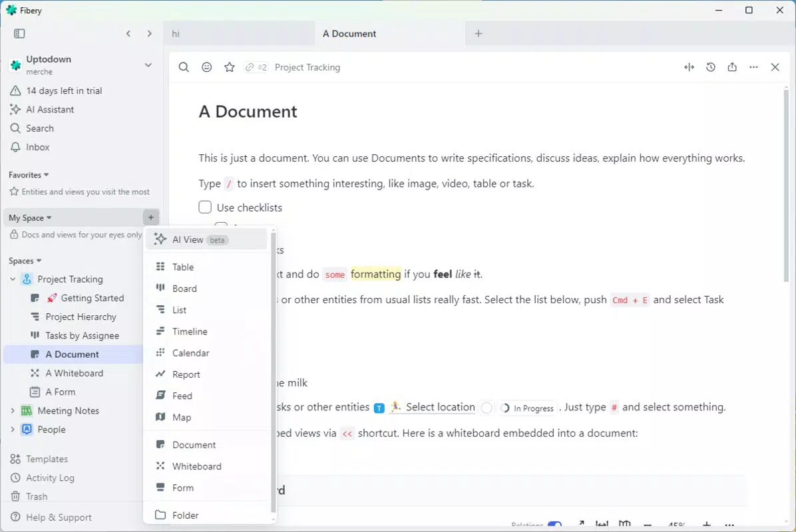Select the 'A Document' tab
The image size is (796, 532).
[x=389, y=33]
